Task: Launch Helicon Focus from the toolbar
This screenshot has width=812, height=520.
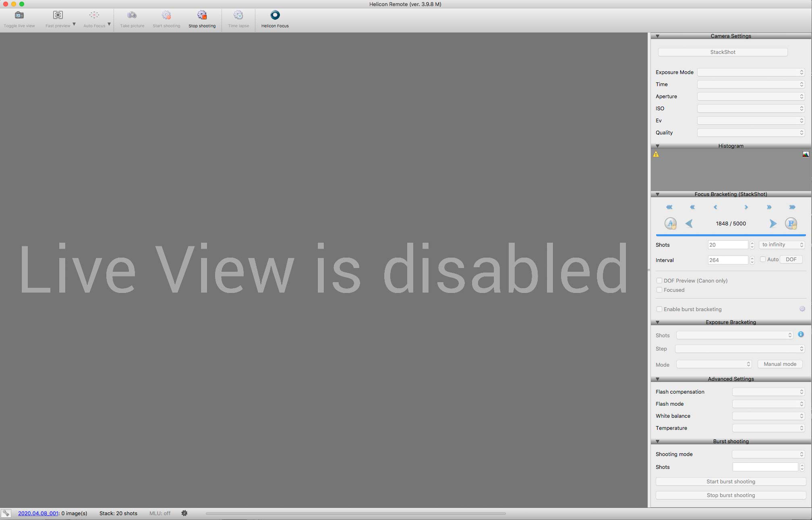Action: click(x=275, y=15)
